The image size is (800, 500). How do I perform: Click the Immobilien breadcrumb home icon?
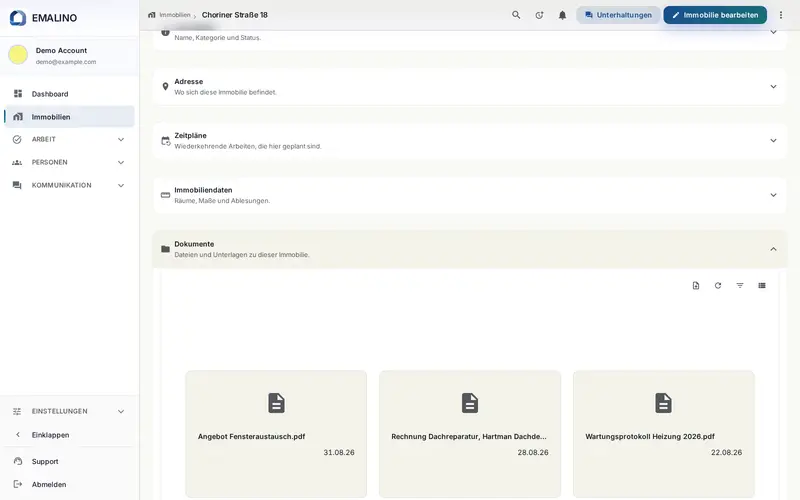pyautogui.click(x=152, y=15)
